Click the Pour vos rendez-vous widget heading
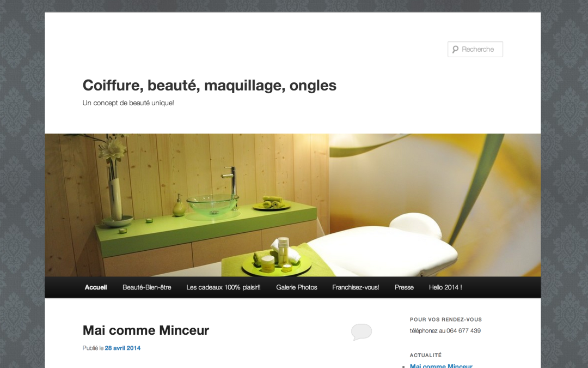 [446, 319]
